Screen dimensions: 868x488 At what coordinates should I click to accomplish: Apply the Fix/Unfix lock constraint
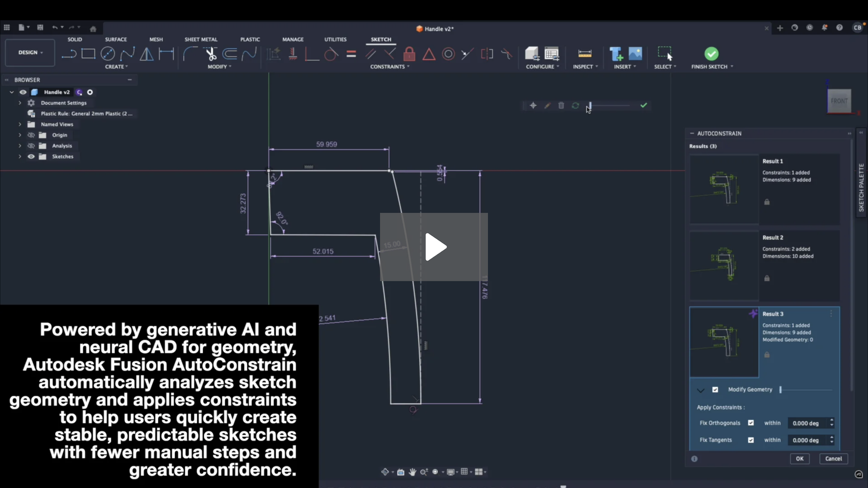(409, 54)
